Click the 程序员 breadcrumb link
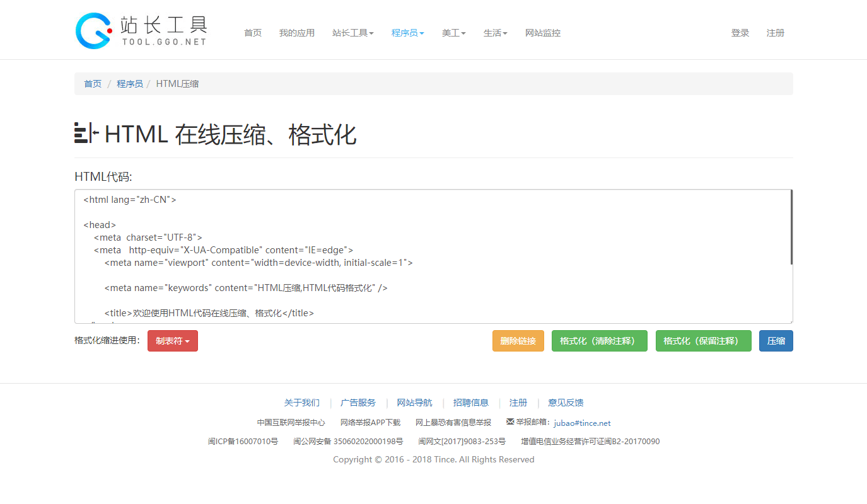This screenshot has height=504, width=867. [x=130, y=83]
